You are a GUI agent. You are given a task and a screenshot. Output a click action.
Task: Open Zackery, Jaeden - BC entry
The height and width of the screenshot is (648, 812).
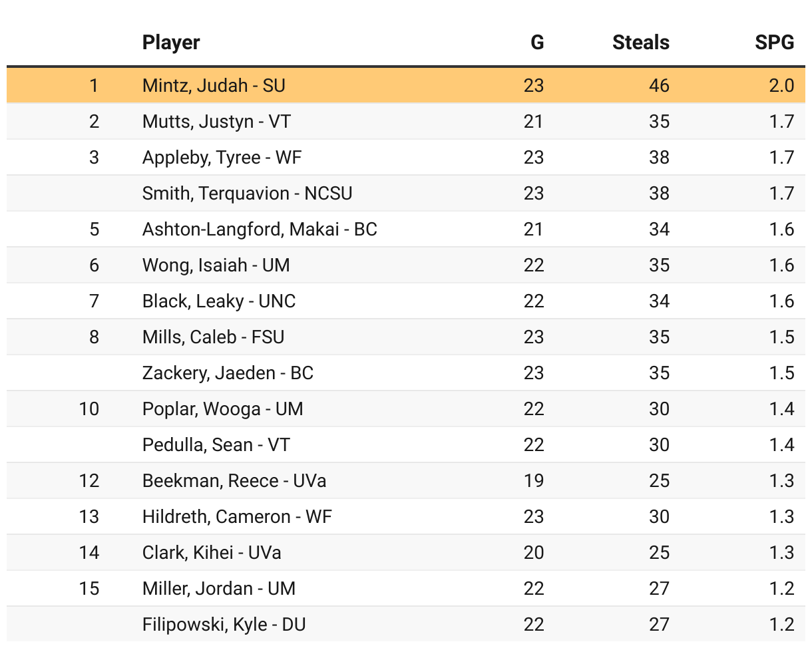pos(228,373)
